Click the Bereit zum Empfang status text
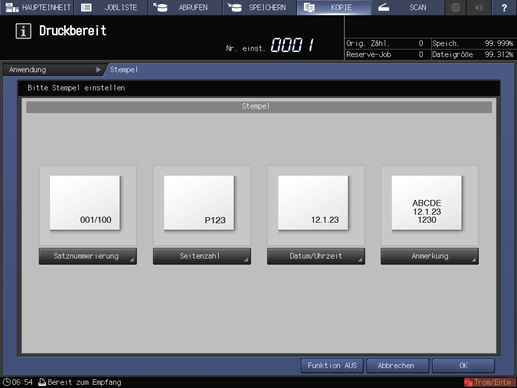The image size is (517, 388). 85,382
